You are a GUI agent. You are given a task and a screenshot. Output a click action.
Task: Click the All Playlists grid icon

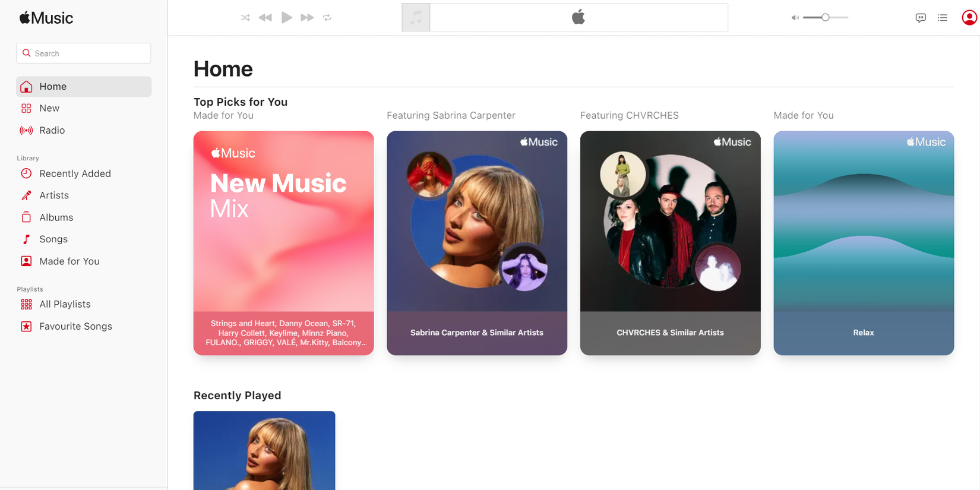coord(26,304)
